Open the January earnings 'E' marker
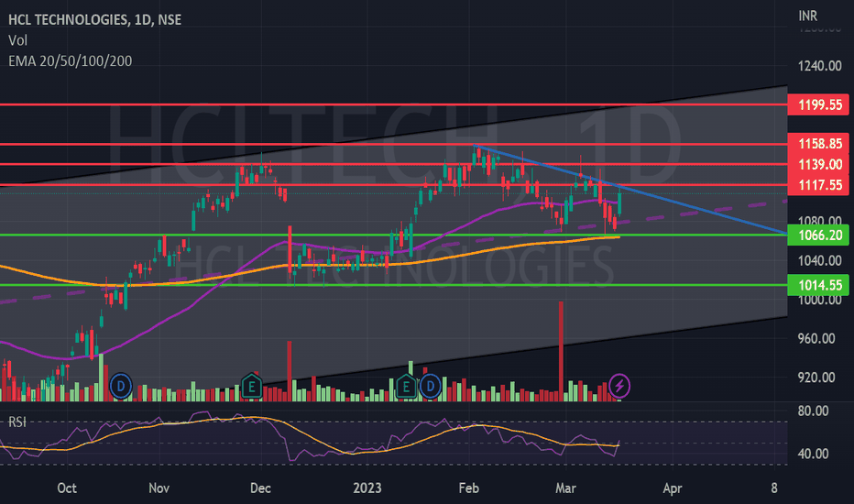The image size is (854, 504). tap(406, 387)
